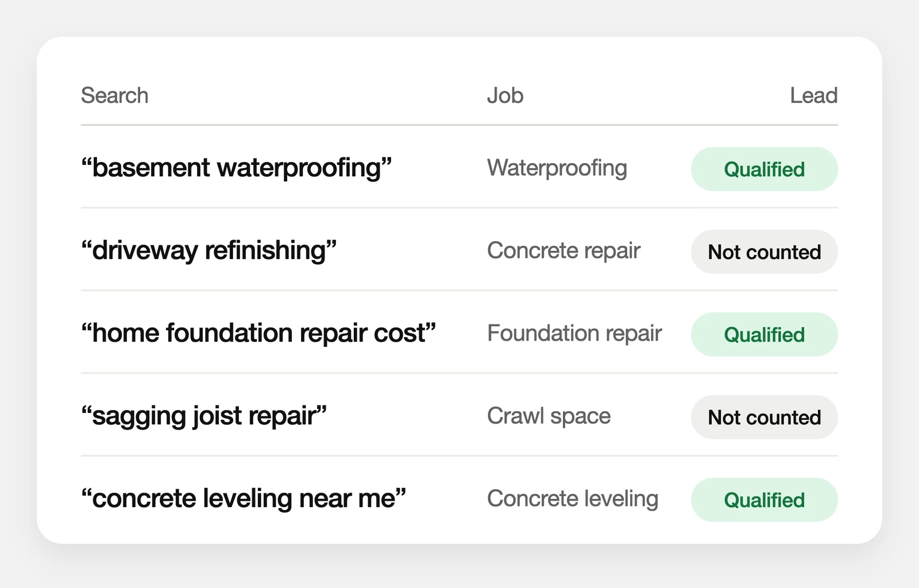
Task: Click Qualified badge for concrete leveling
Action: tap(764, 500)
